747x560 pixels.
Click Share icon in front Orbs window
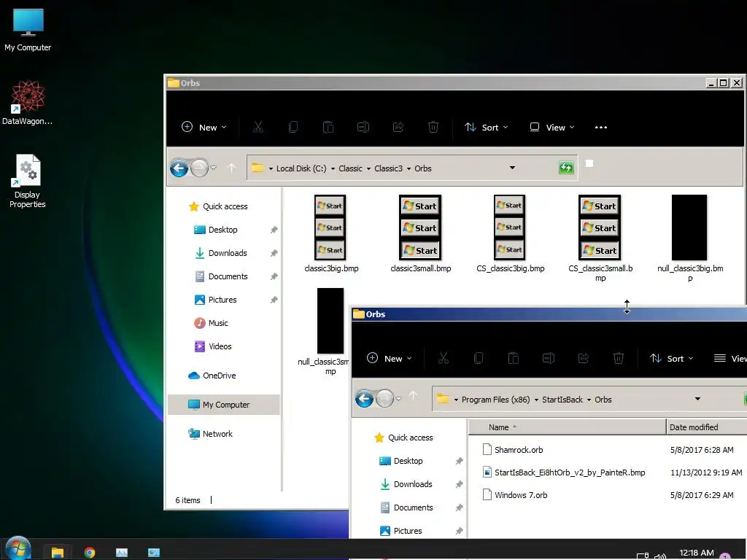583,358
